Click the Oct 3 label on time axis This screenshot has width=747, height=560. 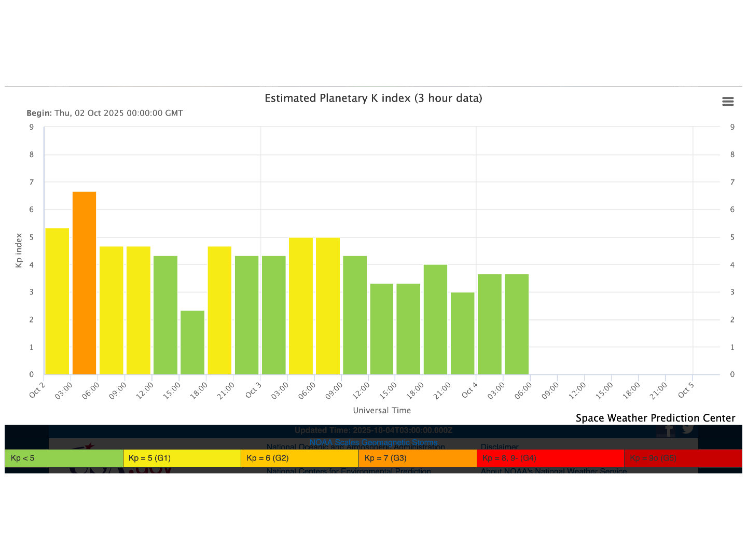(253, 390)
